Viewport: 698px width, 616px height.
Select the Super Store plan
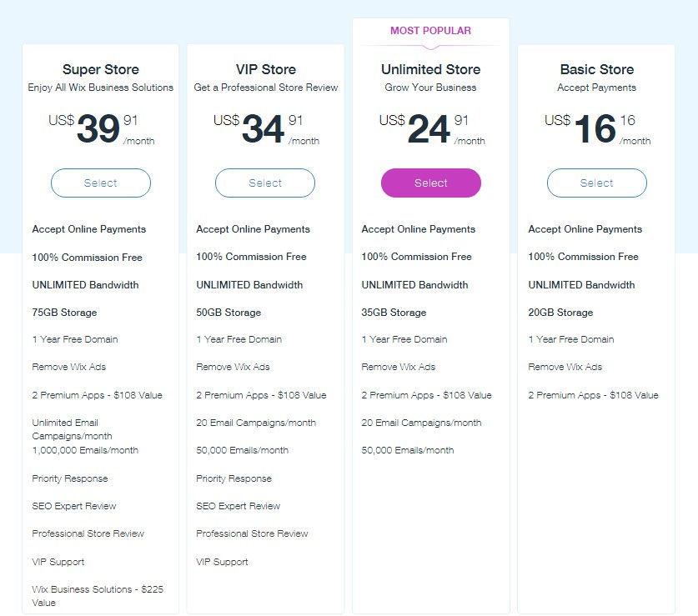(101, 183)
